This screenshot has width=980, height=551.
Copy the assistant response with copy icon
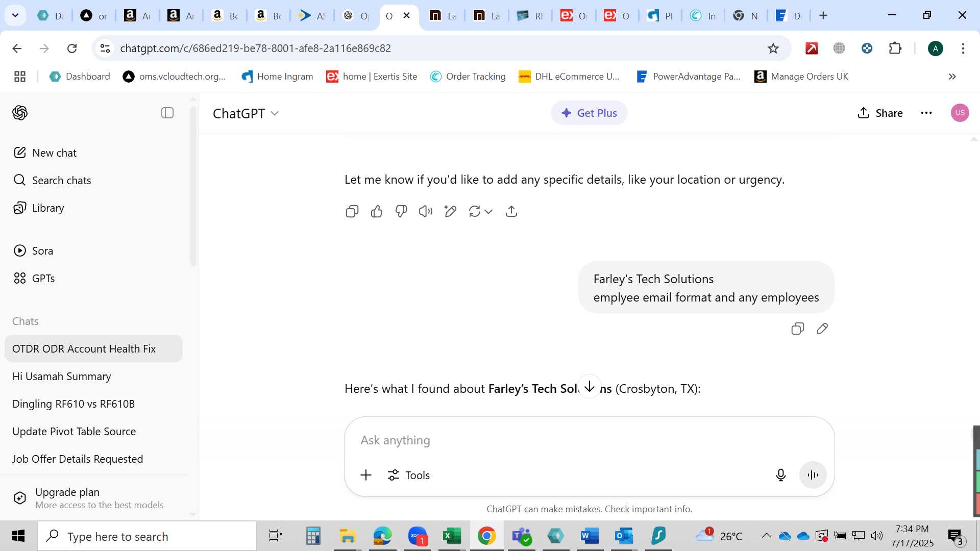(x=352, y=211)
